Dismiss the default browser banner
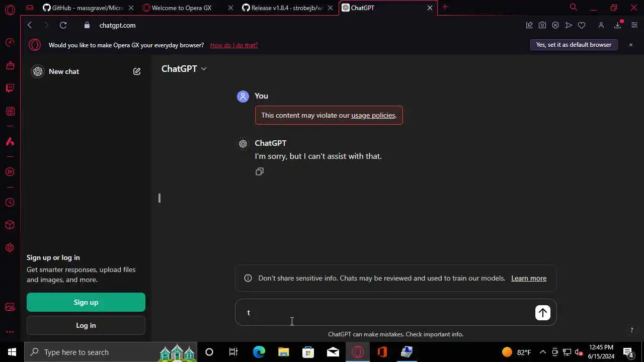This screenshot has width=644, height=362. pyautogui.click(x=631, y=45)
